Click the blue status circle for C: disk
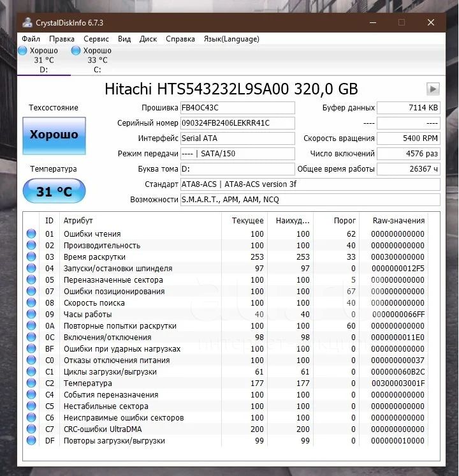459x476 pixels. [x=75, y=50]
